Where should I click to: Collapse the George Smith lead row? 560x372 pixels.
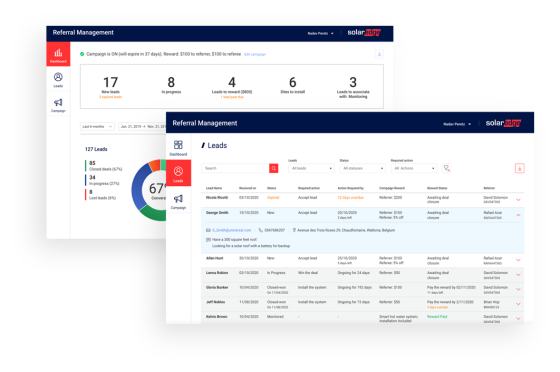[518, 215]
